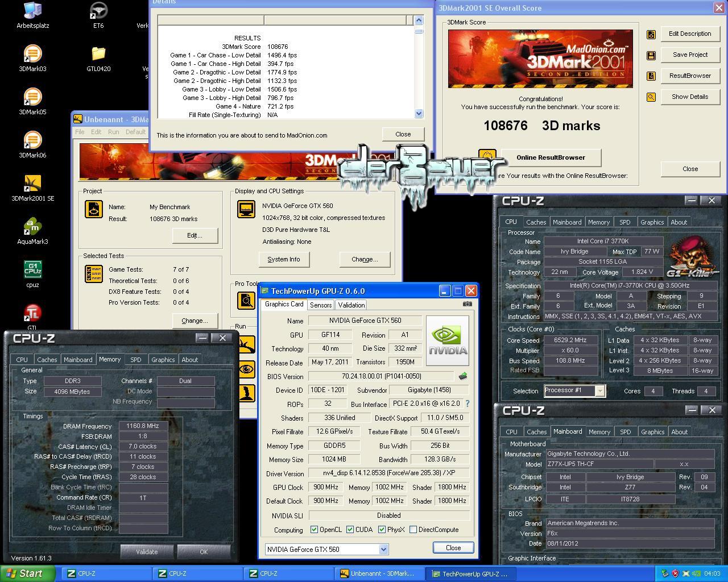Open Processor #1 selection dropdown in CPU-Z
728x582 pixels.
599,391
